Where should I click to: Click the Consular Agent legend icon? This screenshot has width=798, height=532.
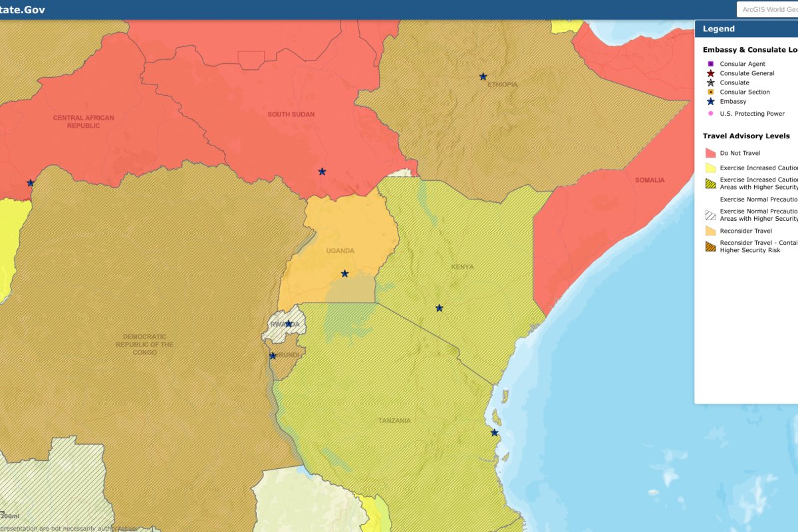tap(710, 64)
